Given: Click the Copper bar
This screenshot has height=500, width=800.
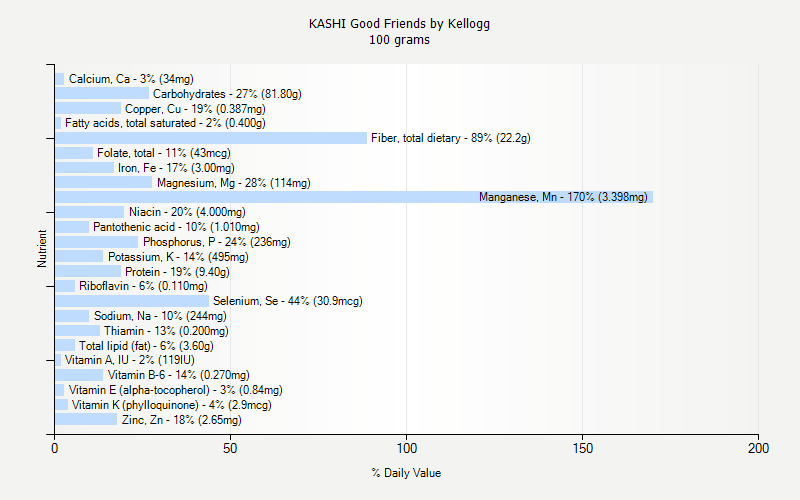Looking at the screenshot, I should click(x=88, y=108).
